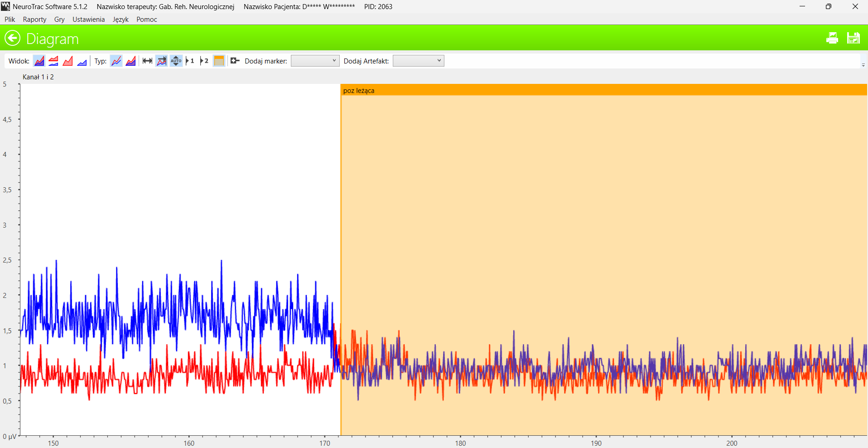Print the diagram with the printer icon
Viewport: 868px width, 448px height.
[832, 38]
